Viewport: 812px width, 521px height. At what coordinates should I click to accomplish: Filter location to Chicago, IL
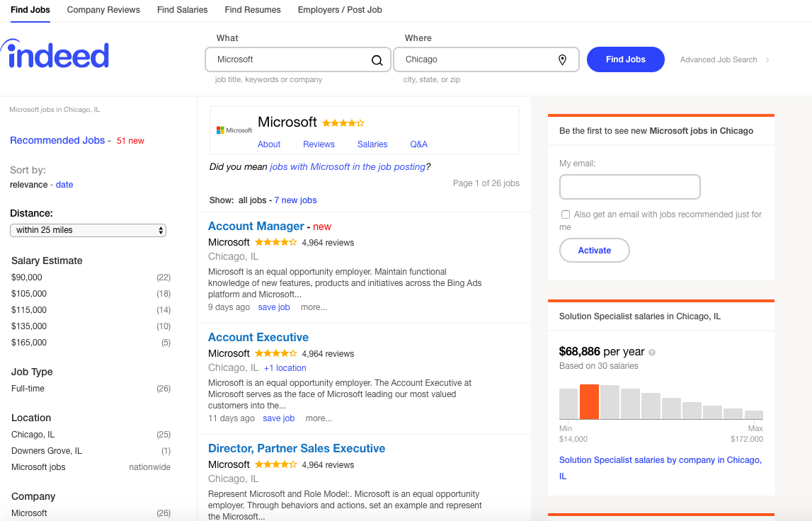pyautogui.click(x=33, y=435)
